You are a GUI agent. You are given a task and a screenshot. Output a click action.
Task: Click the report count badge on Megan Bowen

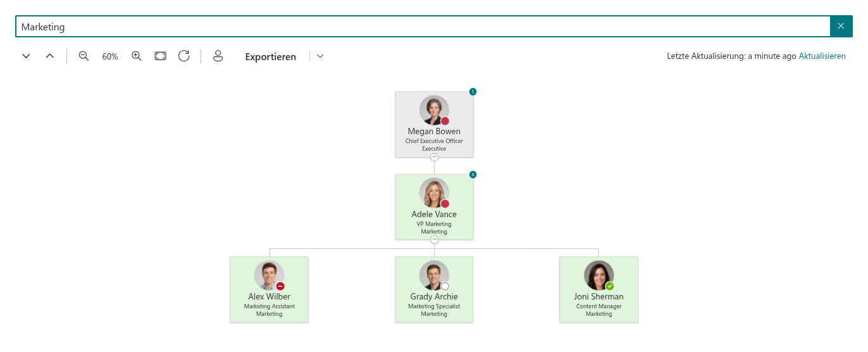(x=473, y=92)
